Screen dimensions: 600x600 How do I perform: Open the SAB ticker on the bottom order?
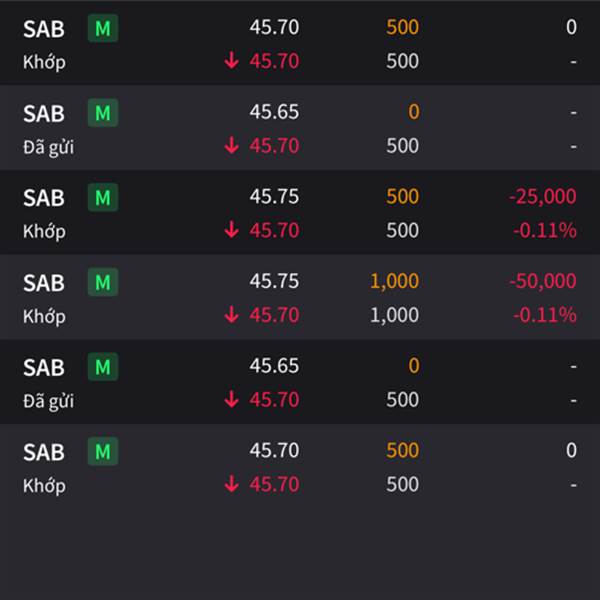44,452
